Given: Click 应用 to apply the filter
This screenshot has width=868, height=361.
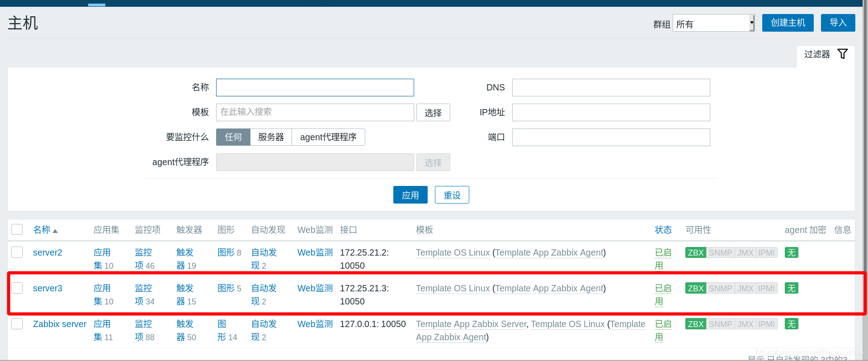Looking at the screenshot, I should [410, 195].
